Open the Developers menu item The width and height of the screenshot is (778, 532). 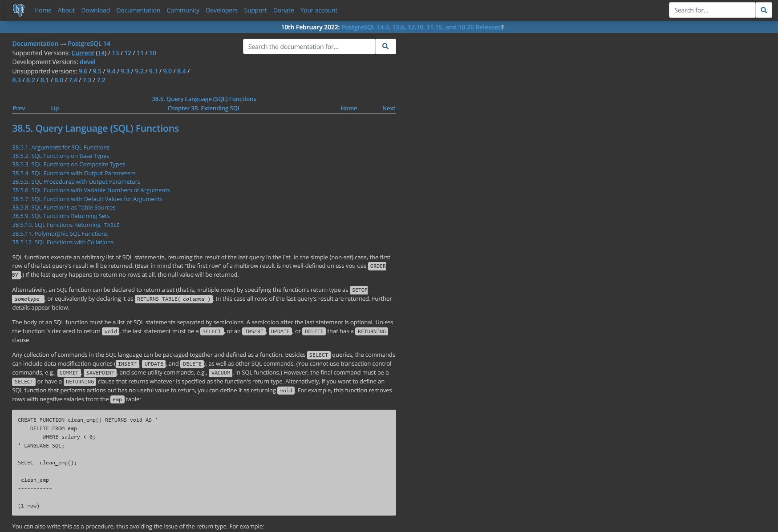(222, 10)
